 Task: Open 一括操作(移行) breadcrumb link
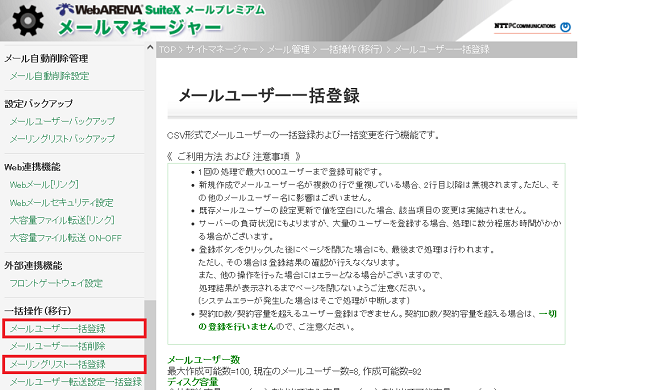(351, 50)
